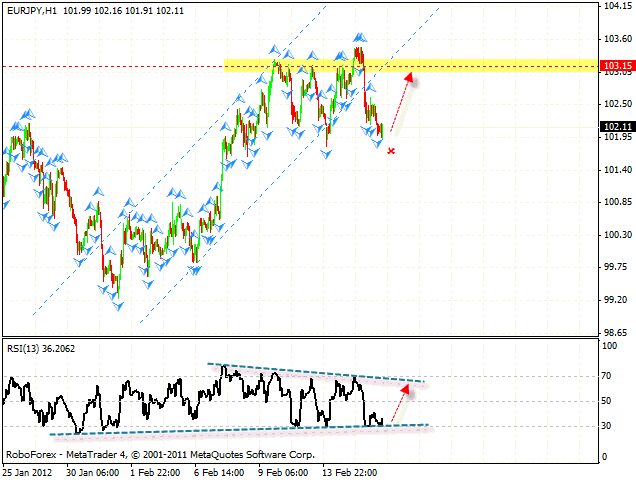Click the red 103.15 price level label

[618, 66]
